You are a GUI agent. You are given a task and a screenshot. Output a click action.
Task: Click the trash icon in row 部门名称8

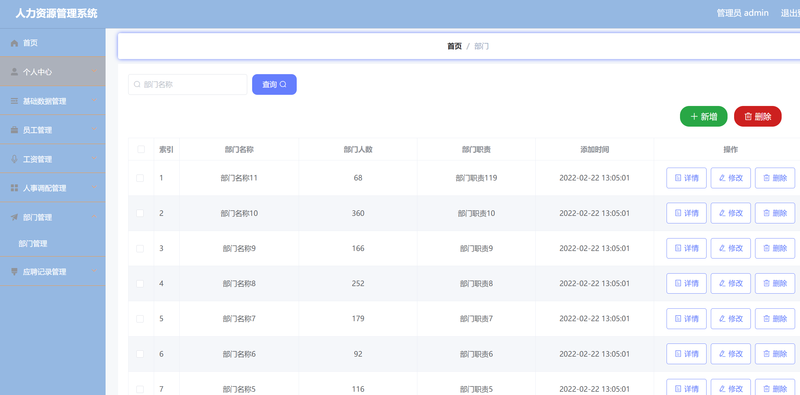point(766,283)
